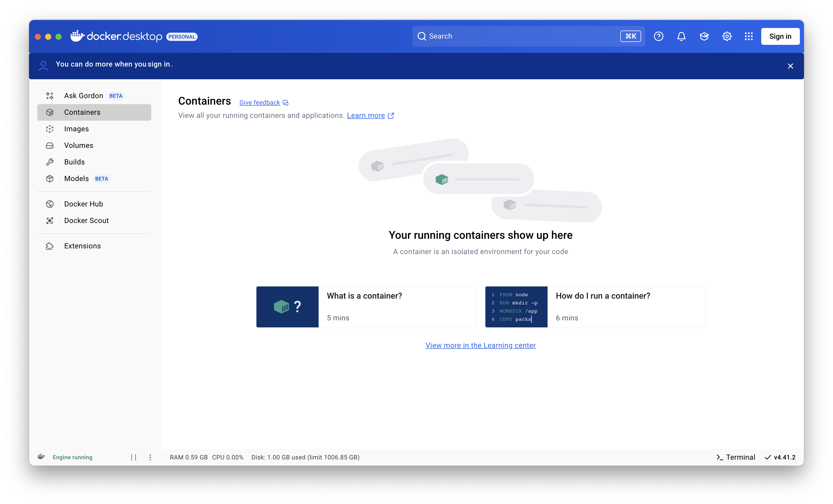Open the help question mark icon

[x=658, y=36]
